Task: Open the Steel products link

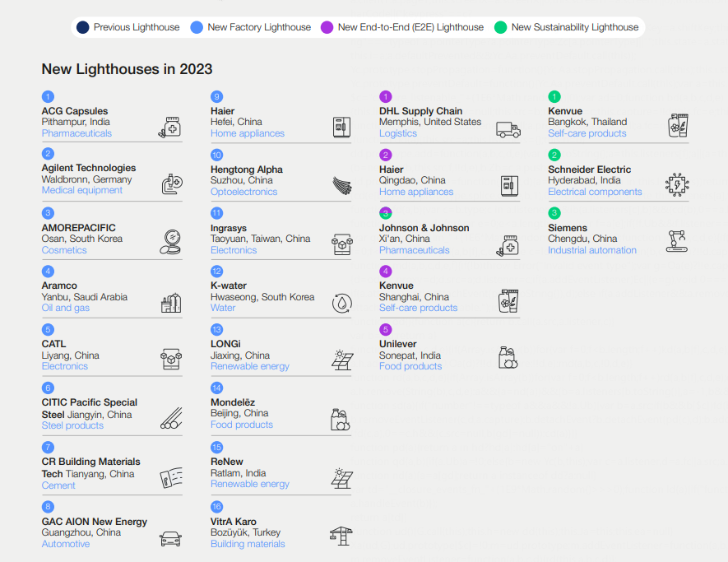Action: tap(72, 425)
